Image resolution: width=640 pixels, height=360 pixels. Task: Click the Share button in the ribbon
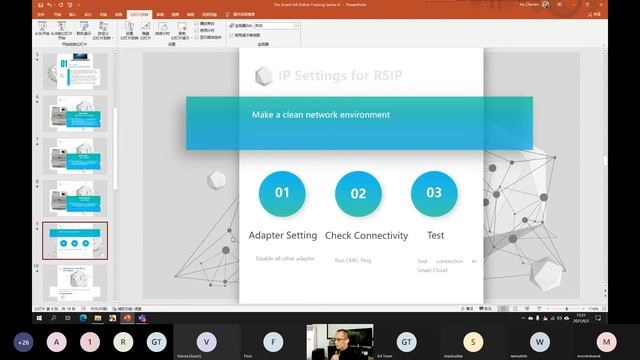click(594, 14)
